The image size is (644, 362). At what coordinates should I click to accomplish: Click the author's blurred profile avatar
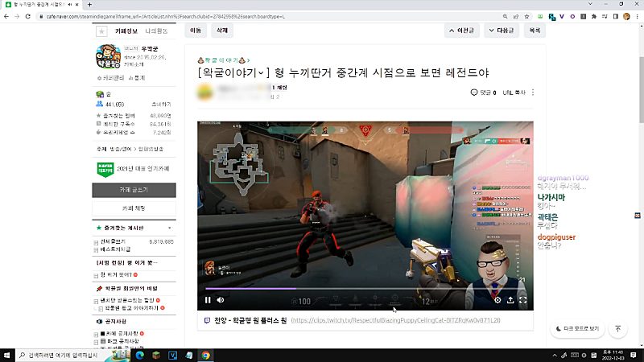point(205,92)
